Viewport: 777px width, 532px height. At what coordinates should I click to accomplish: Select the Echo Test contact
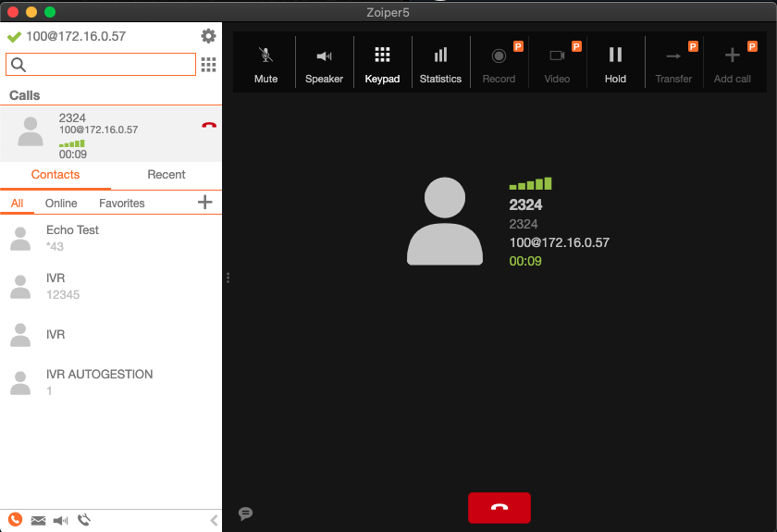tap(111, 238)
